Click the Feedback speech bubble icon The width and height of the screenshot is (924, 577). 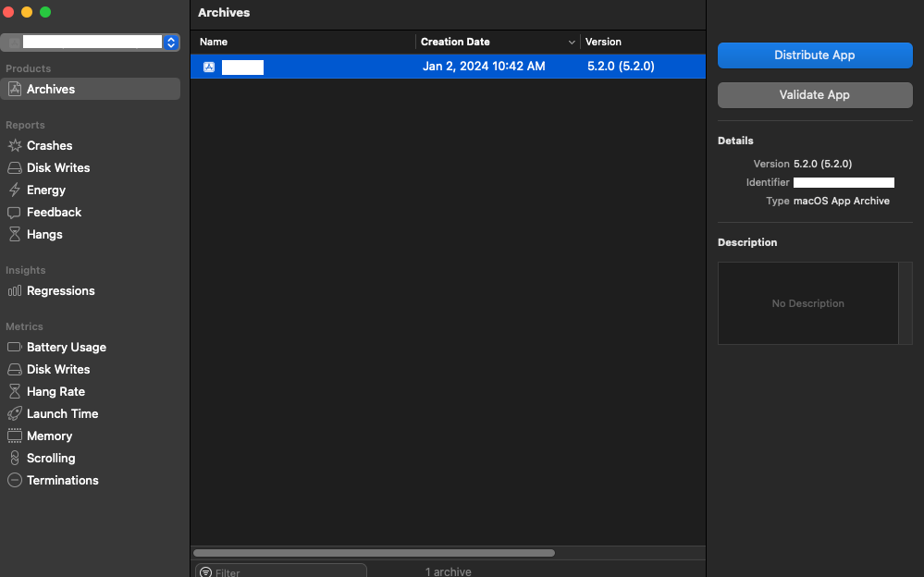(x=14, y=212)
